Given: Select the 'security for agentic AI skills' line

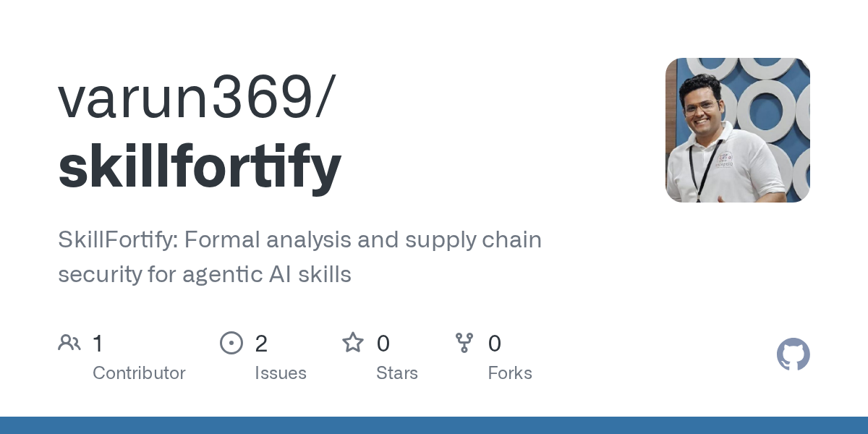Looking at the screenshot, I should coord(205,274).
